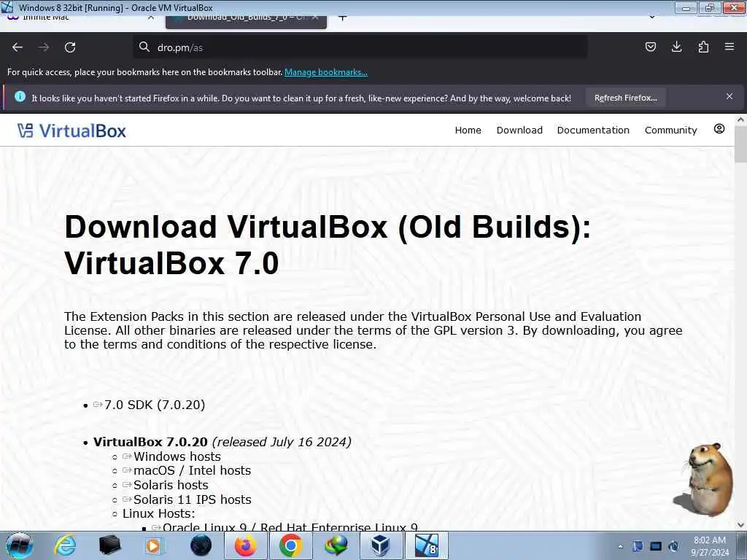This screenshot has width=747, height=560.
Task: Click the Download VirtualBox (Old Builds) heading
Action: [x=328, y=245]
